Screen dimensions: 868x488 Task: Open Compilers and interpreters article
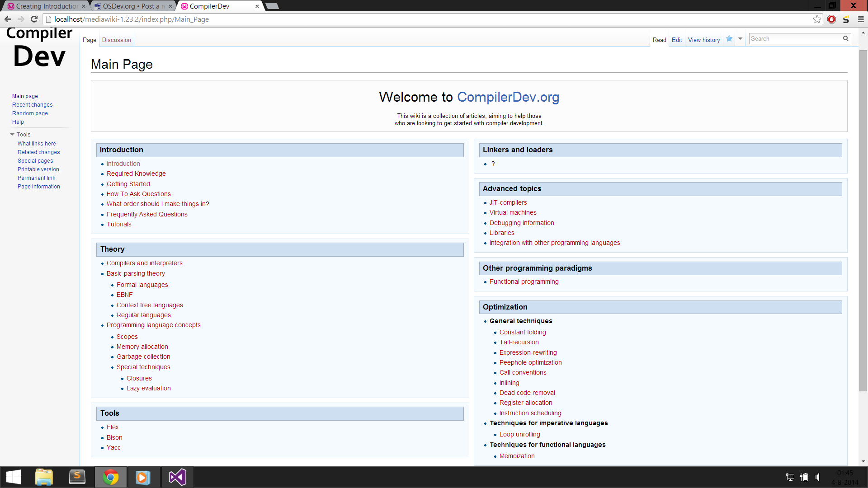tap(145, 263)
